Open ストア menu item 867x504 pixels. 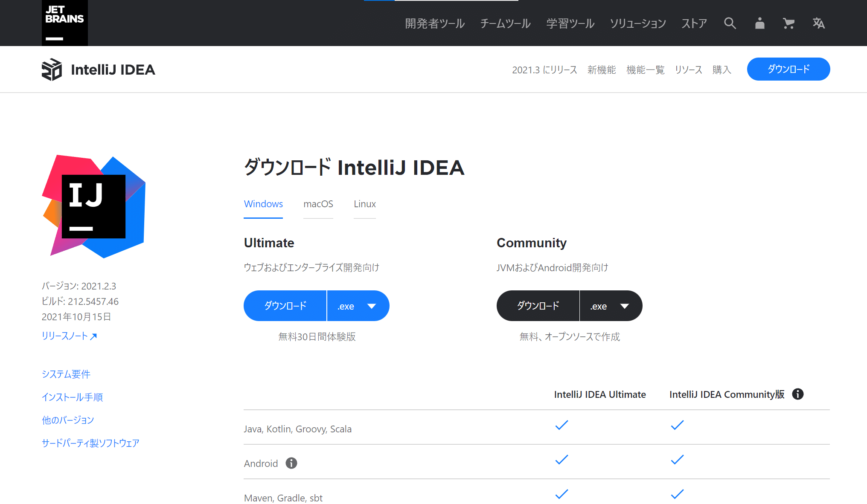[x=694, y=23]
